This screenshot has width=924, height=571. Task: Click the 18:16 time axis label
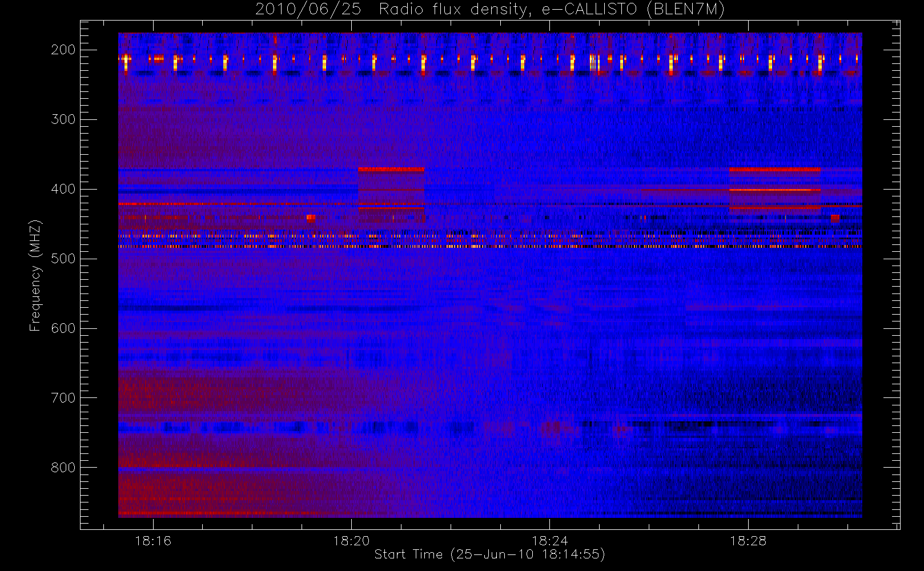[153, 541]
